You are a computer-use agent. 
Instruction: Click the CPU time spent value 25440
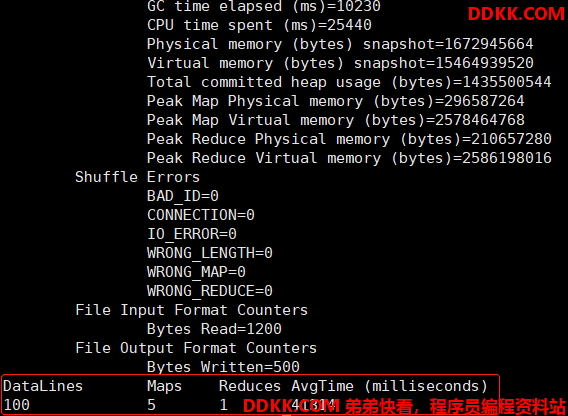pyautogui.click(x=349, y=25)
